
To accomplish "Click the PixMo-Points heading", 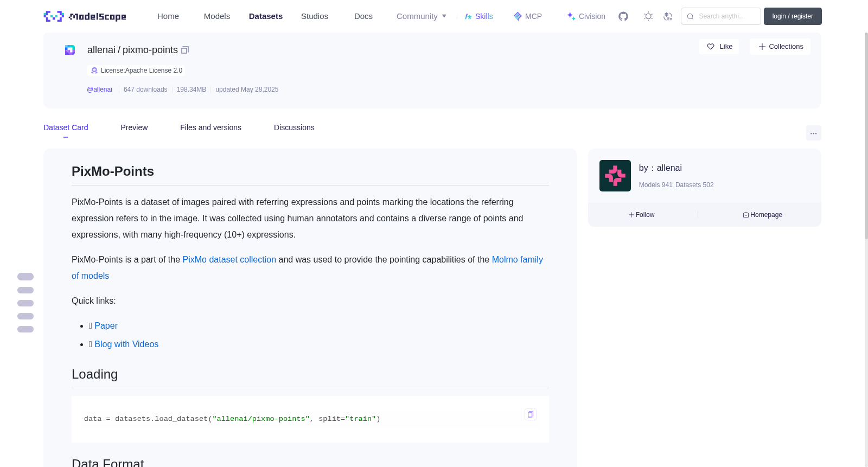I will [113, 171].
